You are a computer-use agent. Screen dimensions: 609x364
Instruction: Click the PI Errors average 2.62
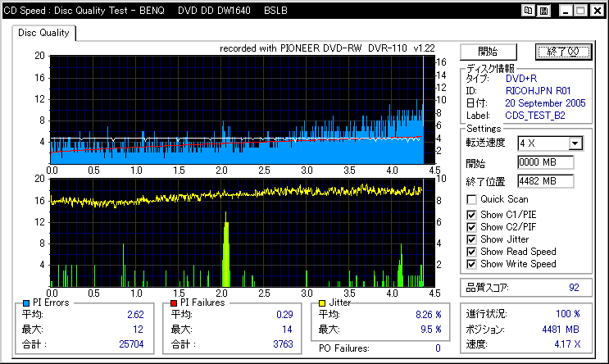coord(135,315)
